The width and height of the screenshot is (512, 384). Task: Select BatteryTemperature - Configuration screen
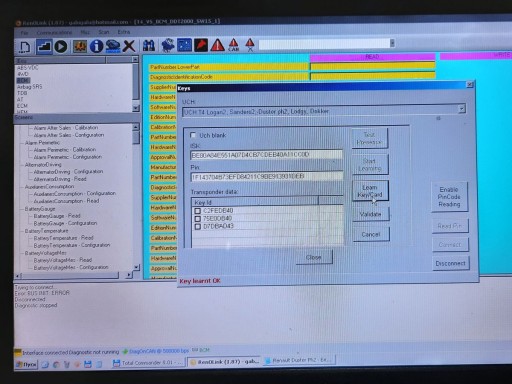click(72, 245)
